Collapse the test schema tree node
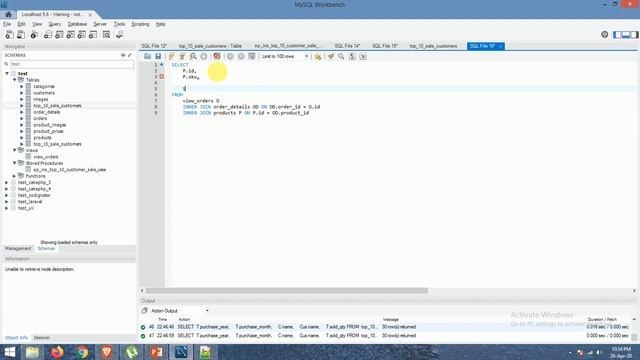The width and height of the screenshot is (640, 360). tap(7, 73)
